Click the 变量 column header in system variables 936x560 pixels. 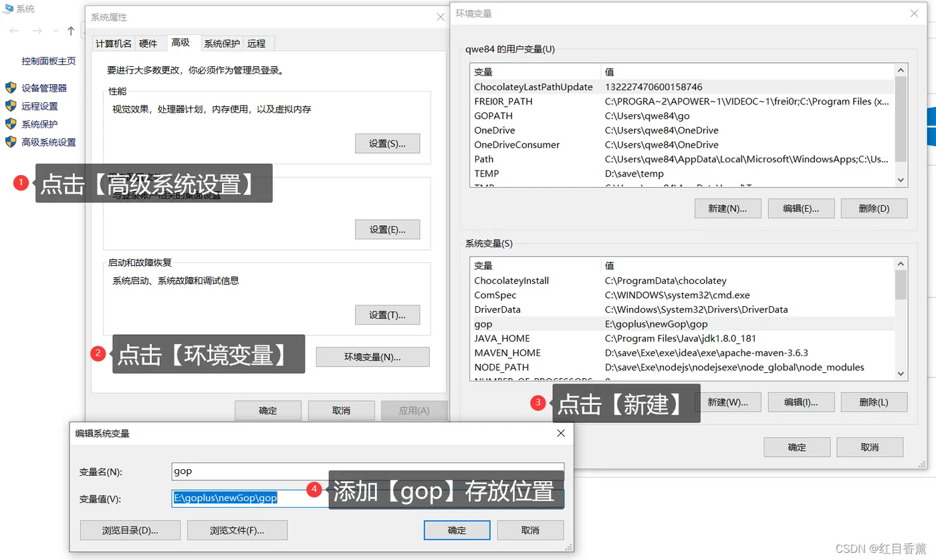(536, 265)
